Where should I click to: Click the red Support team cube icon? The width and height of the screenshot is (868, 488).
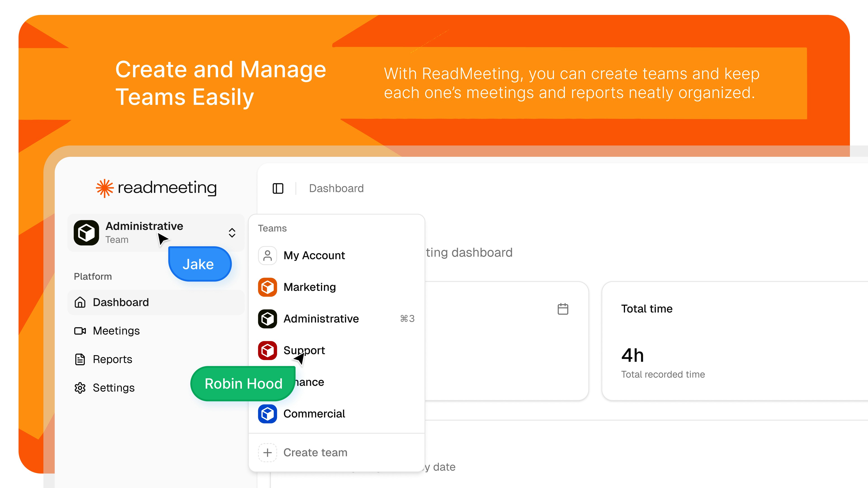(267, 351)
